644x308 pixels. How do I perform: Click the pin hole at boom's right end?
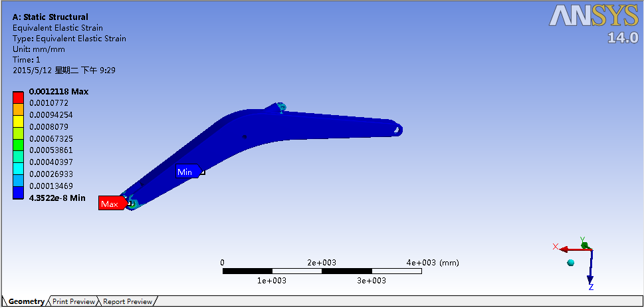click(x=397, y=130)
